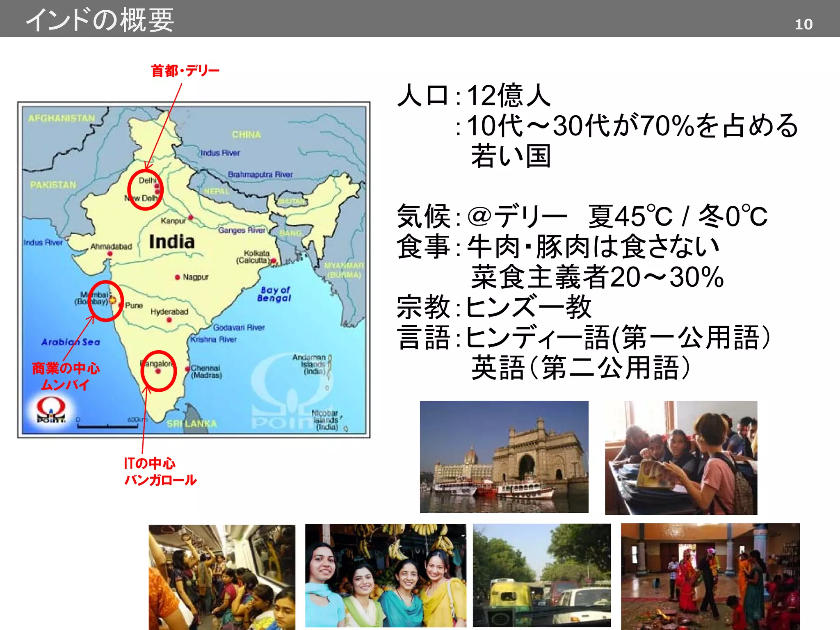Click the Kolkata (Calcutta) label on map

pyautogui.click(x=253, y=257)
